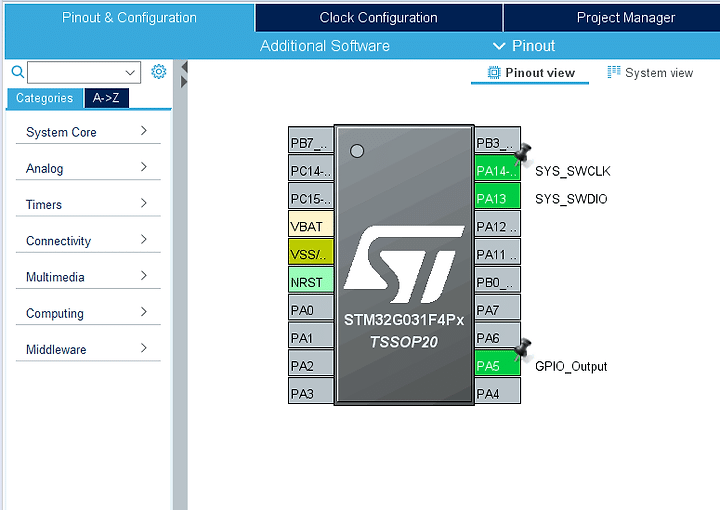Select pin PA7
This screenshot has height=510, width=720.
[x=497, y=307]
